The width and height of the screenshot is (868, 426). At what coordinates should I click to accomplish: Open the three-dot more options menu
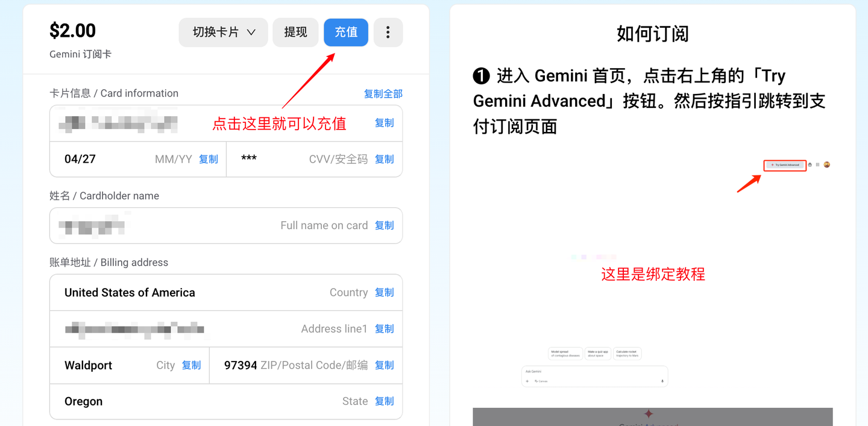point(388,32)
